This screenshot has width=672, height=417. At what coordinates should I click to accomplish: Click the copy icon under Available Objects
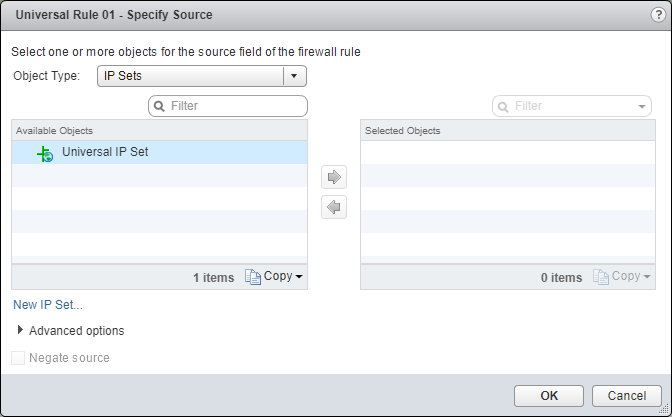pos(252,277)
